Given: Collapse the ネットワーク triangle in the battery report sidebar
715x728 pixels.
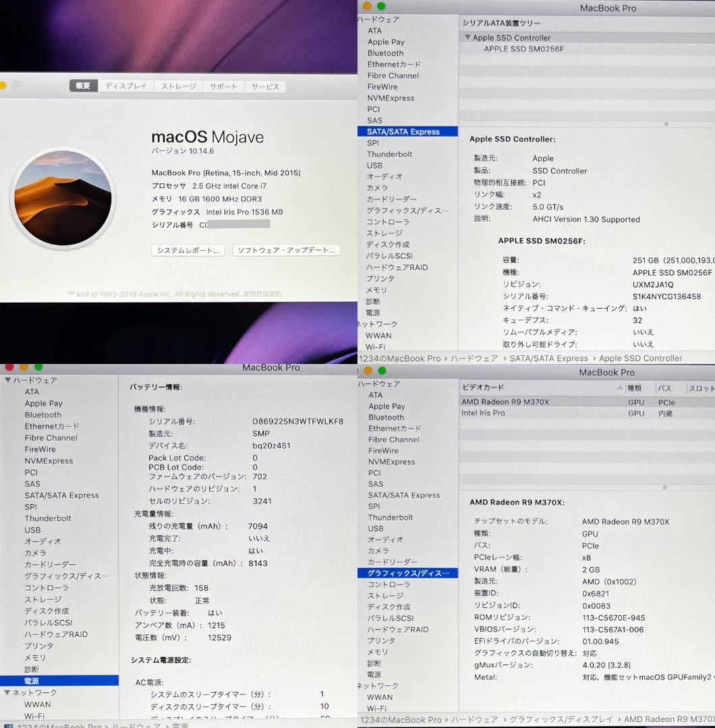Looking at the screenshot, I should click(7, 692).
